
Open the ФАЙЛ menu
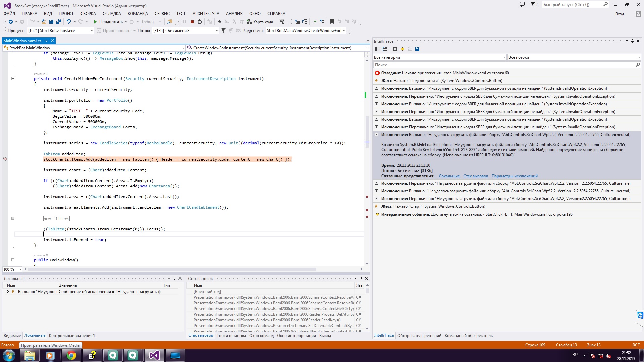click(9, 14)
